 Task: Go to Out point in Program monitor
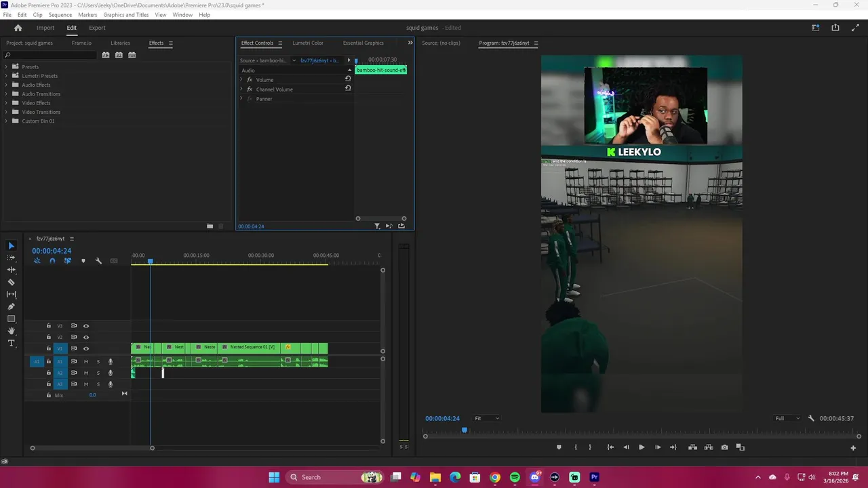[x=673, y=447]
